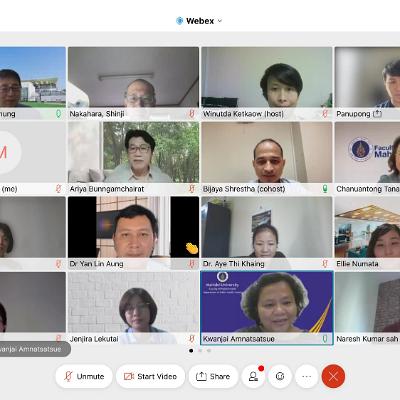Click muted mic icon on Dr. Yan Lin Aung tile
The width and height of the screenshot is (400, 400).
tap(192, 264)
